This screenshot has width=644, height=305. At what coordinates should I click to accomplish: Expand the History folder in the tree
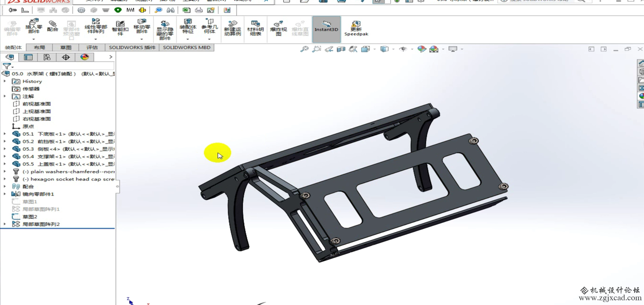click(5, 81)
